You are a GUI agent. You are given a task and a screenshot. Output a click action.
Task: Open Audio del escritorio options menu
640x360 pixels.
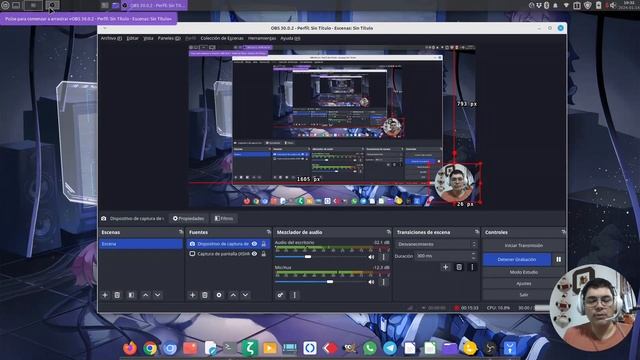click(383, 257)
